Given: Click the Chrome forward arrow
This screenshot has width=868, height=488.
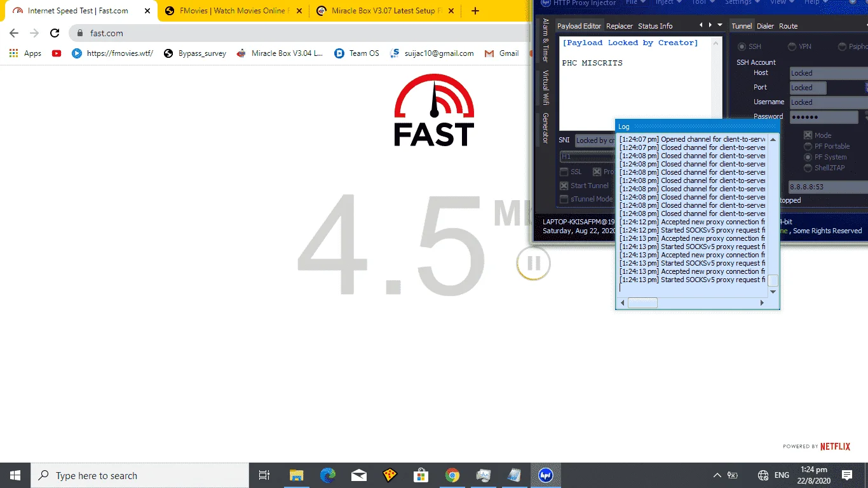Looking at the screenshot, I should click(34, 33).
